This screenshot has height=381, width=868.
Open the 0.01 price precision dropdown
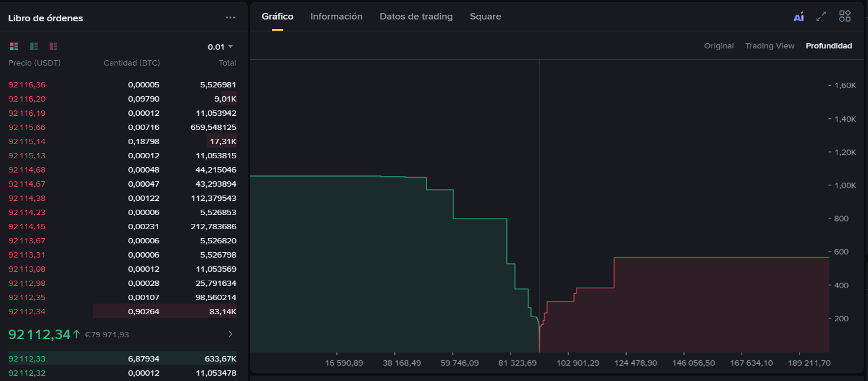(220, 47)
